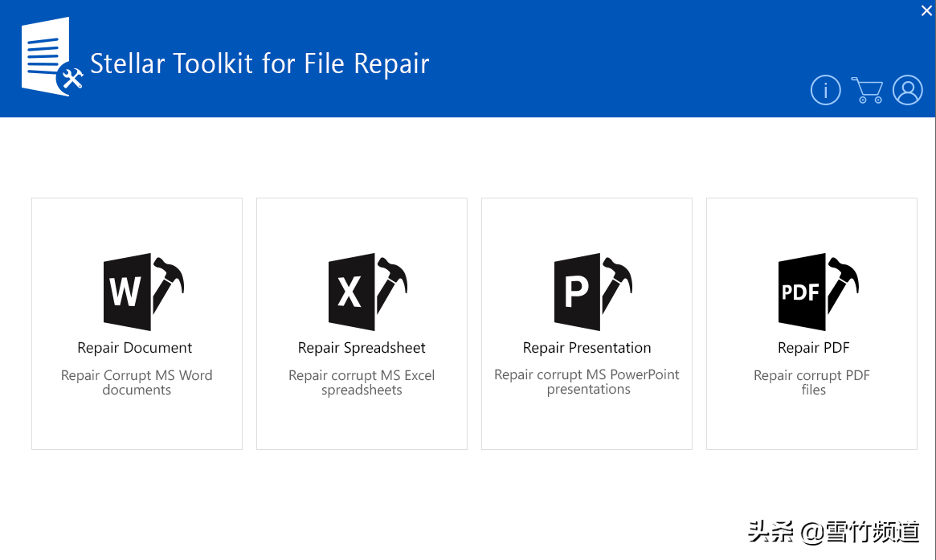
Task: Open the user account icon
Action: coord(908,90)
